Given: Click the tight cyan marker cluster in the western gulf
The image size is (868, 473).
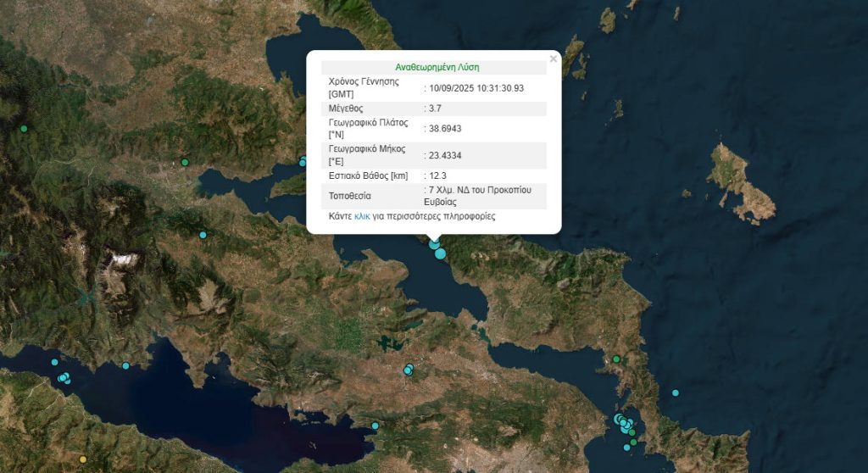Looking at the screenshot, I should [x=64, y=378].
